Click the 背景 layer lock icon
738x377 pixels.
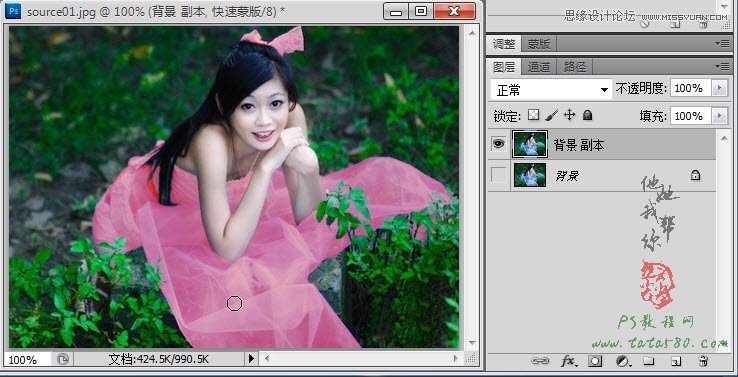[695, 175]
